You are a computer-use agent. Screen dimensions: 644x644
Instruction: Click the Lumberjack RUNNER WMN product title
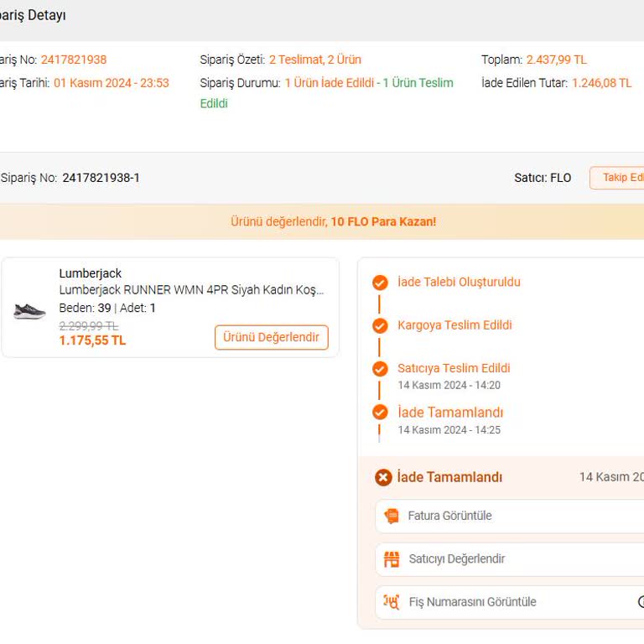click(x=191, y=290)
